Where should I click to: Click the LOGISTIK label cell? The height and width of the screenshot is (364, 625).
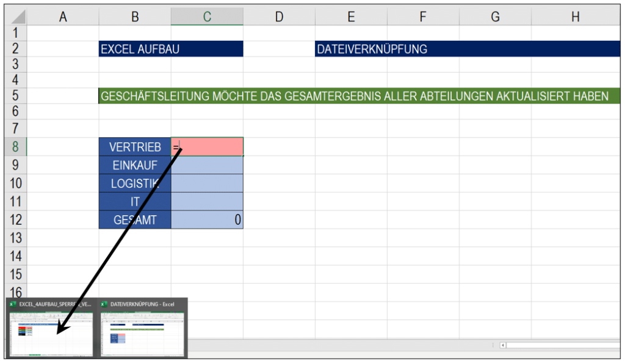135,183
